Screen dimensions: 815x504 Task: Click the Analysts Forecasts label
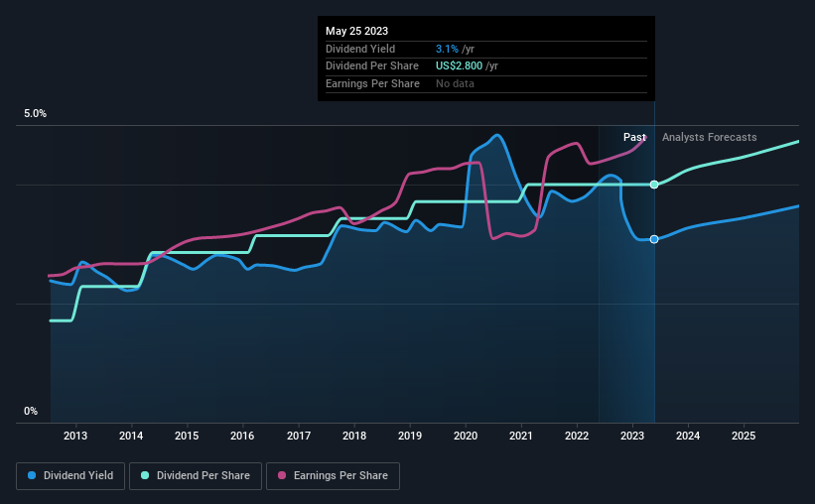(710, 137)
